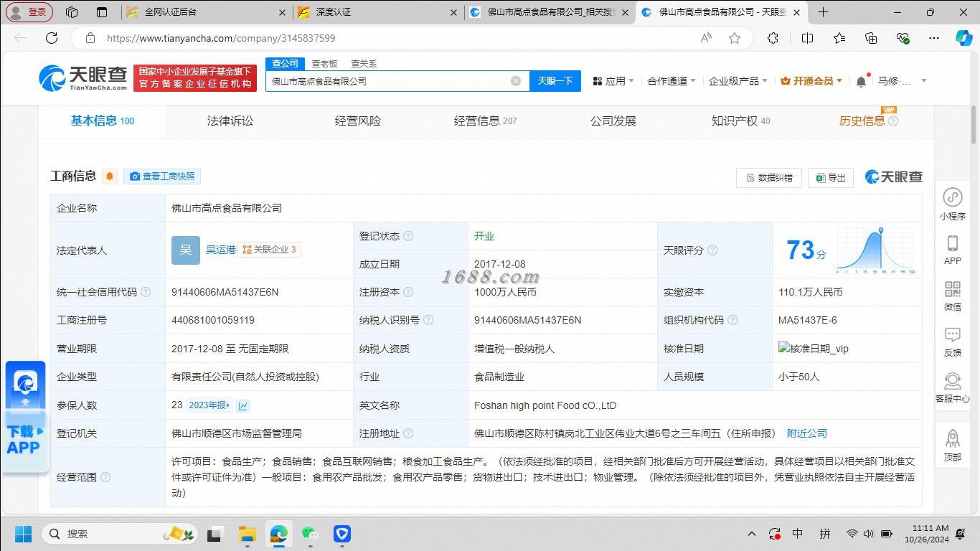Click the 查看工商快照 button
This screenshot has width=980, height=551.
point(162,176)
